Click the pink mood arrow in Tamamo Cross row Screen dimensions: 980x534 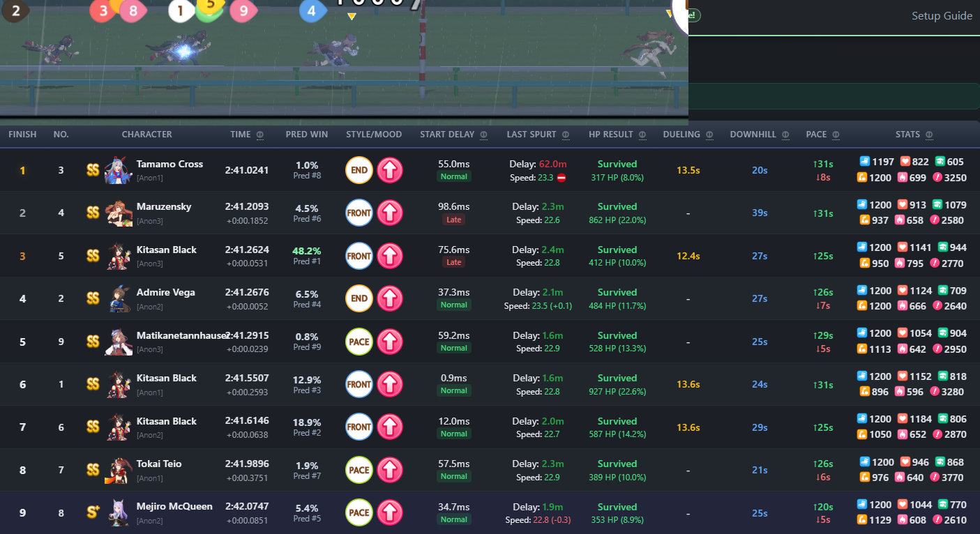tap(390, 170)
